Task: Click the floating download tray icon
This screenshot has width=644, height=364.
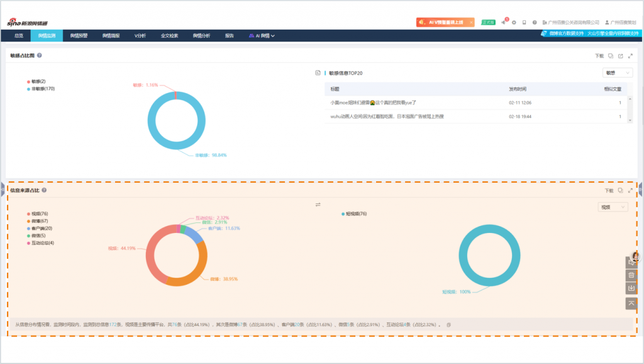Action: (x=631, y=288)
